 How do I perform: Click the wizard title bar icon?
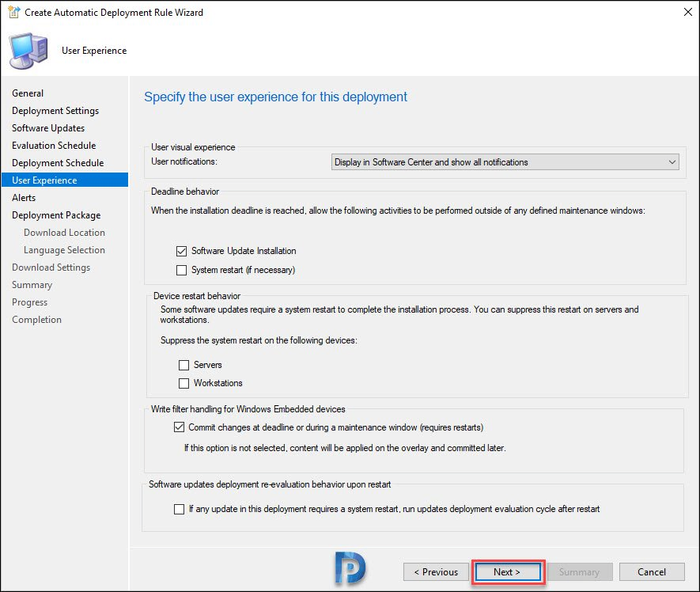click(x=13, y=12)
